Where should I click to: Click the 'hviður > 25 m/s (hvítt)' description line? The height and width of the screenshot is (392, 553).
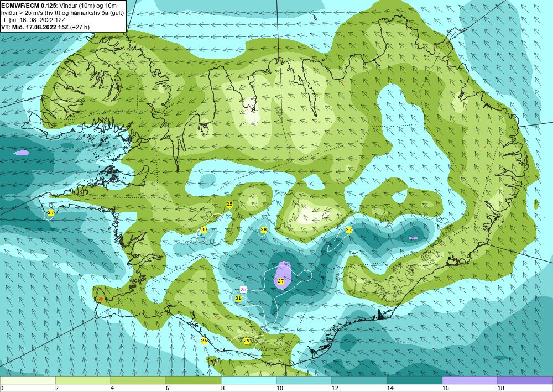point(30,13)
